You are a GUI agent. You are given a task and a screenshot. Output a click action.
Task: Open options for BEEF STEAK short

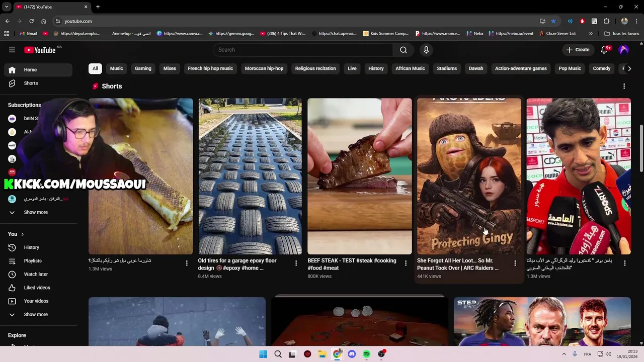(406, 263)
